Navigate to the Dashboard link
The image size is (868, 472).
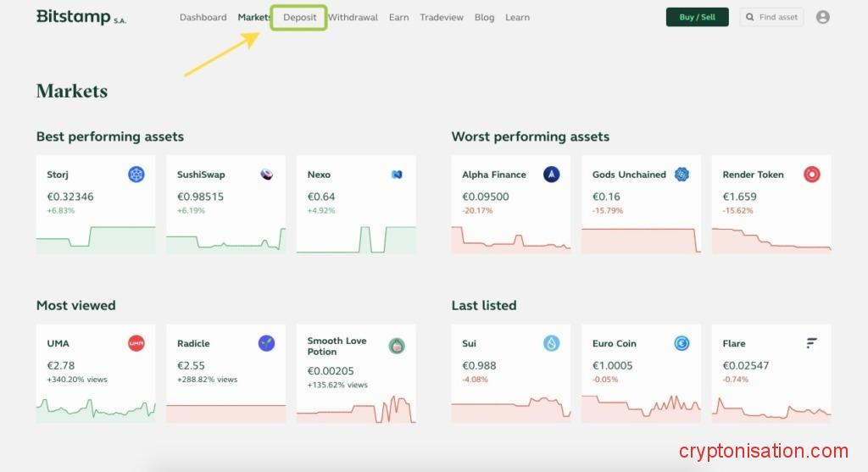point(203,17)
